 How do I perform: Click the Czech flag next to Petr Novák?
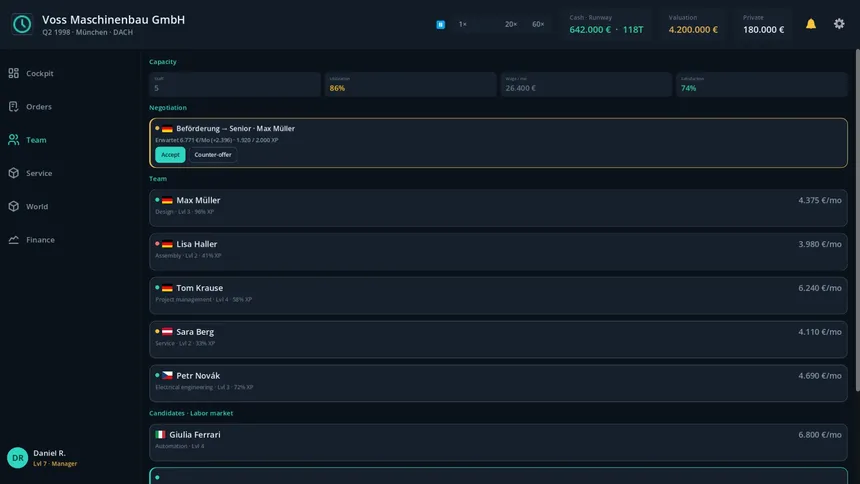tap(167, 375)
